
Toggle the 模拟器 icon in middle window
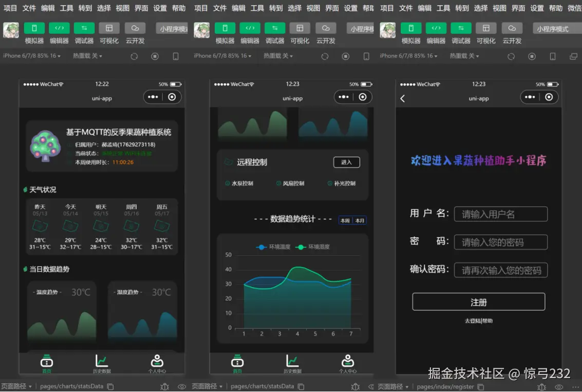[x=225, y=28]
